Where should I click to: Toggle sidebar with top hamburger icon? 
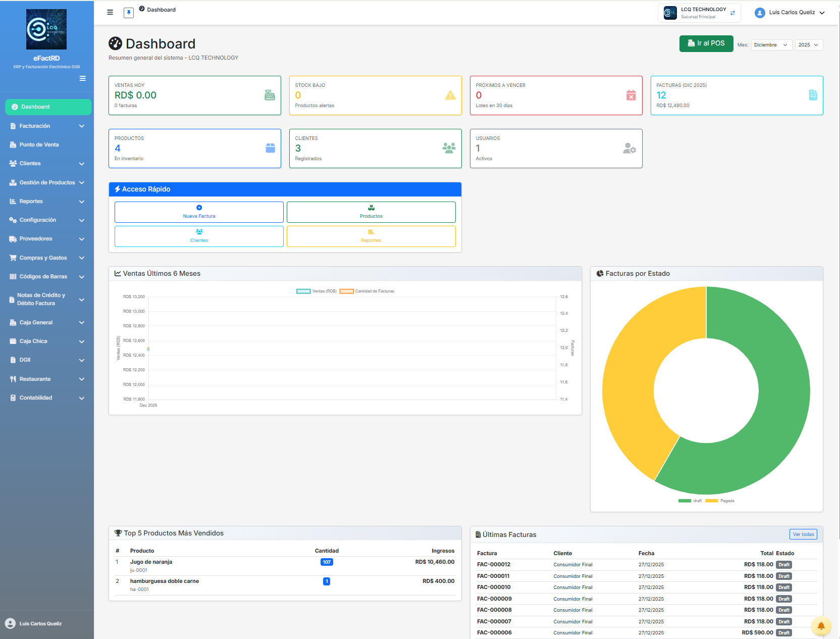click(x=110, y=12)
